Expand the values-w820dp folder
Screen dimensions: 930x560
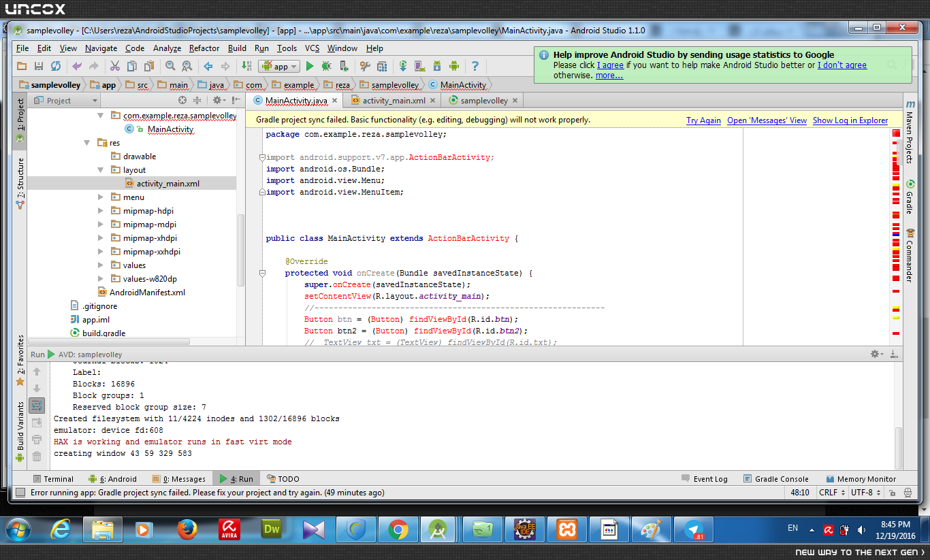click(x=100, y=279)
